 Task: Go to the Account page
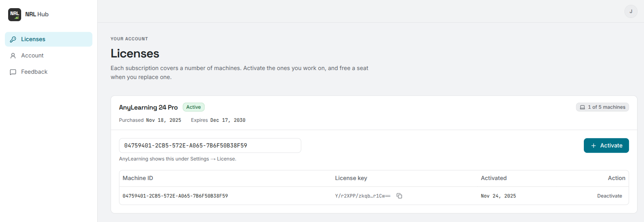click(x=48, y=55)
